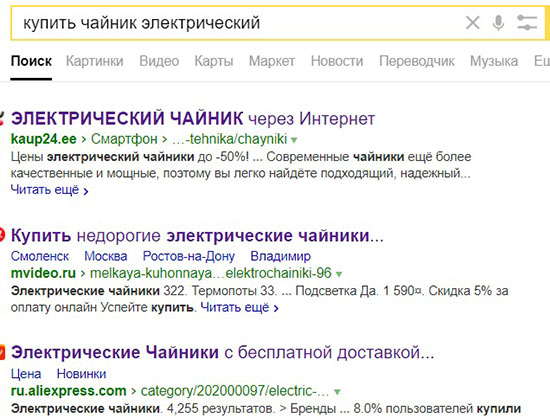Open the category/202000097/electric path link

235,391
